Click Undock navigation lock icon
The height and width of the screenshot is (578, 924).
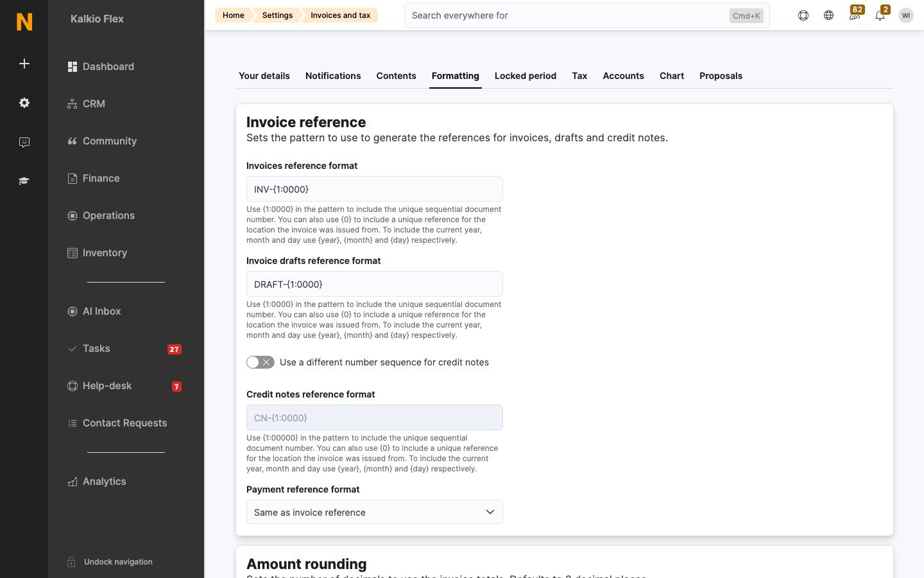(x=72, y=562)
